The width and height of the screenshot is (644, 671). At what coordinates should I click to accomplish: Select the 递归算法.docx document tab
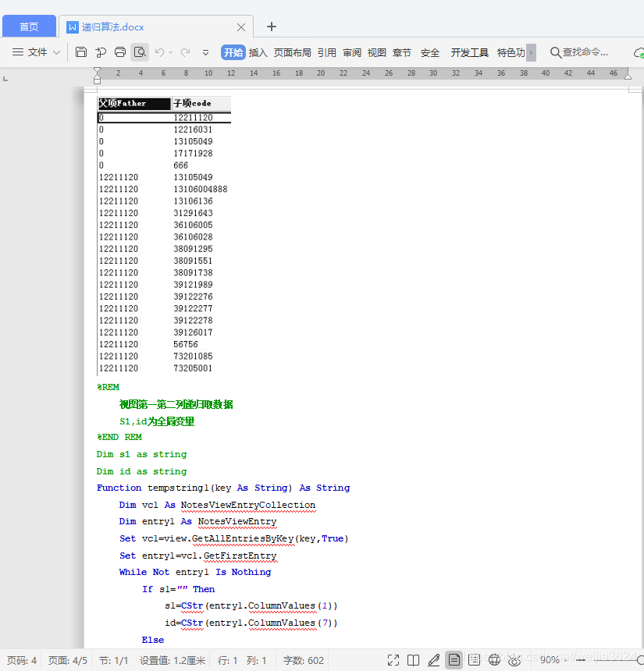pyautogui.click(x=112, y=27)
